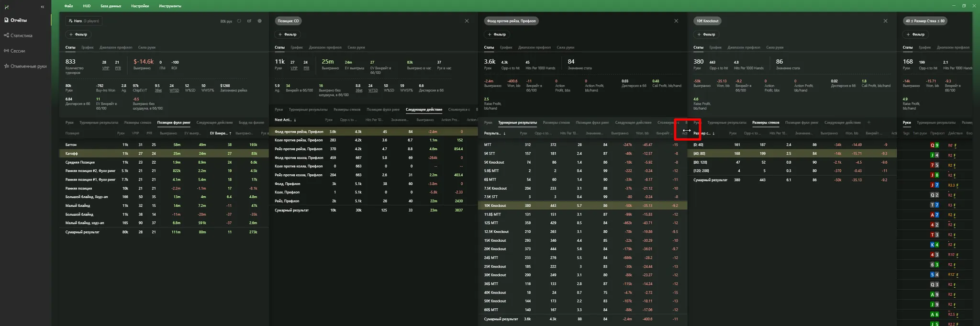
Task: Add a tab with the plus icon
Action: [869, 123]
